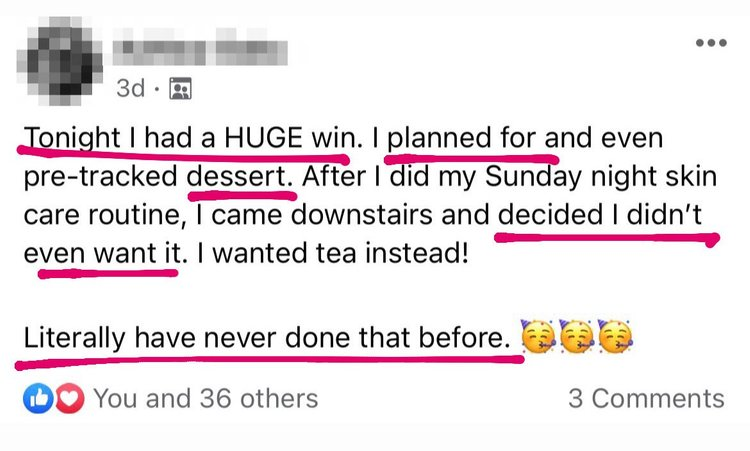This screenshot has height=451, width=750.
Task: Open the three-dot post options menu
Action: (710, 44)
